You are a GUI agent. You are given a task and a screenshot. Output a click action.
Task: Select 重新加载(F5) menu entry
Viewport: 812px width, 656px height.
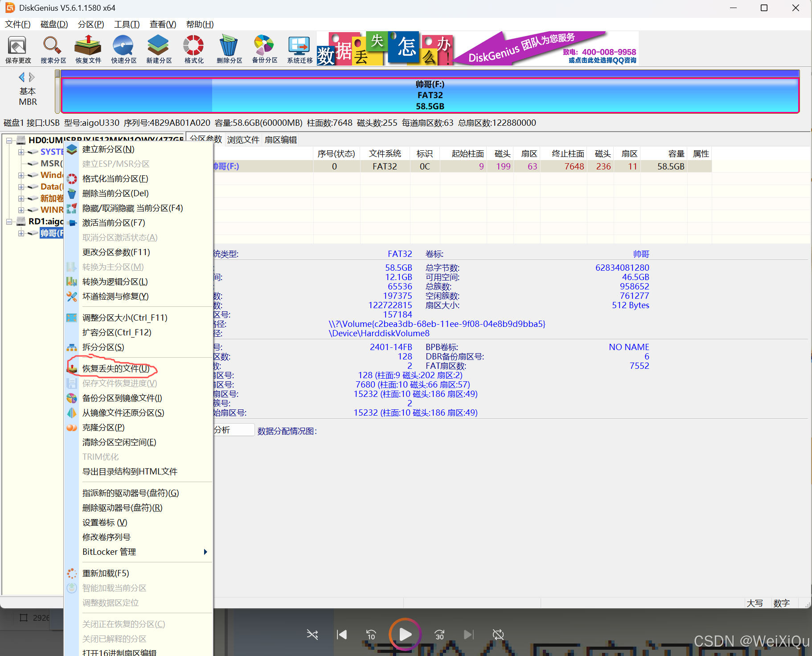pyautogui.click(x=139, y=573)
